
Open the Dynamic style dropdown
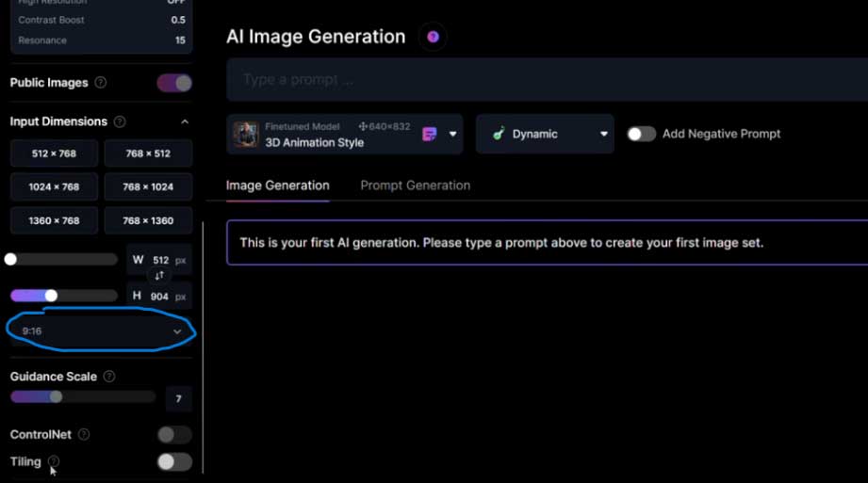545,135
